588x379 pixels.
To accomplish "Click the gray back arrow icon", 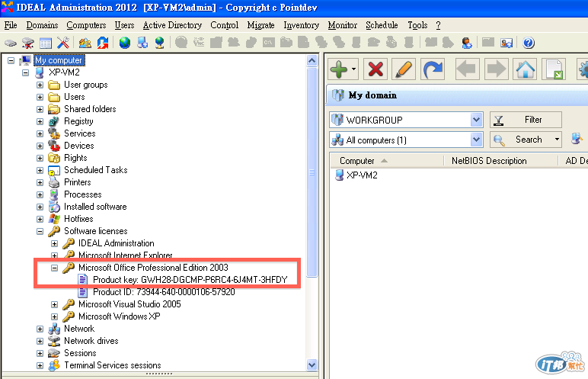I will tap(467, 69).
